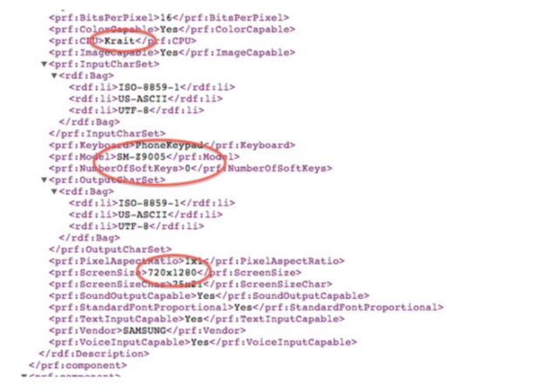Click the SM-Z9005 model value

click(x=141, y=157)
